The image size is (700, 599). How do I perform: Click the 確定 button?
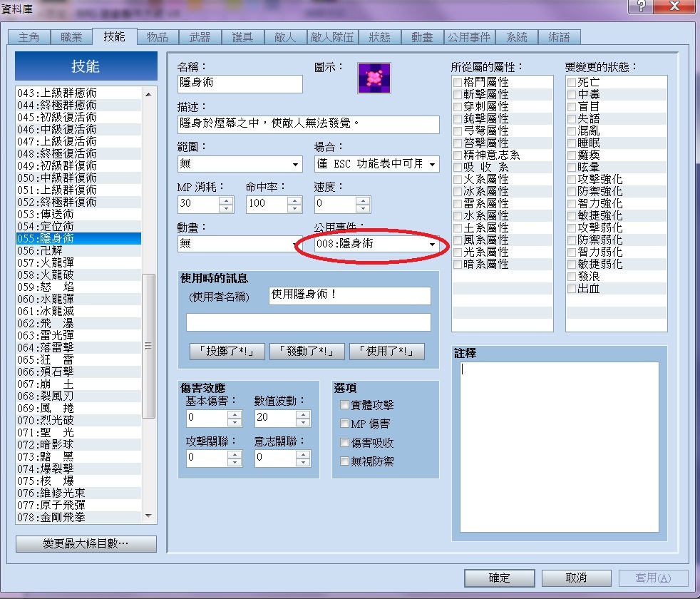(500, 578)
